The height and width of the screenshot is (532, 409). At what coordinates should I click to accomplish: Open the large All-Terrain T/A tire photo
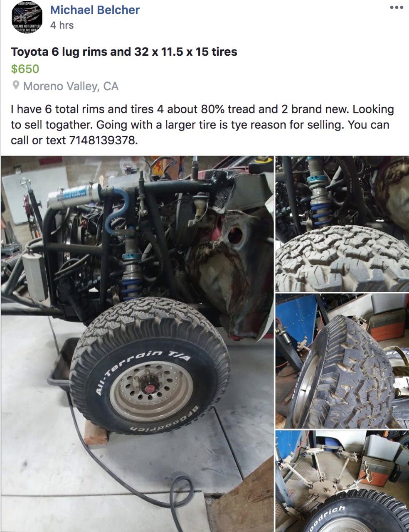137,344
